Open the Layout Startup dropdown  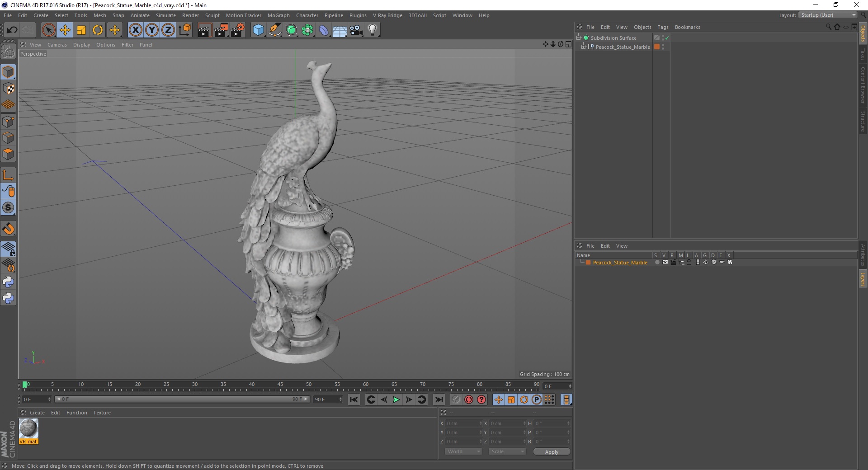pos(828,15)
